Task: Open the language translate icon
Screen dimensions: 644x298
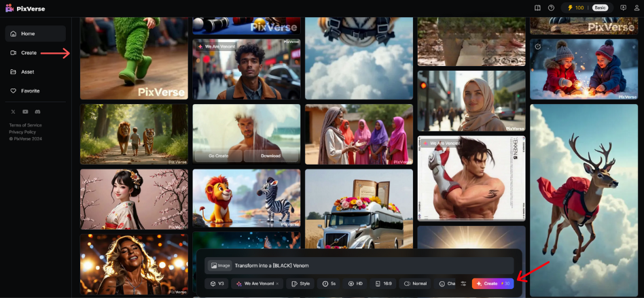Action: click(623, 7)
